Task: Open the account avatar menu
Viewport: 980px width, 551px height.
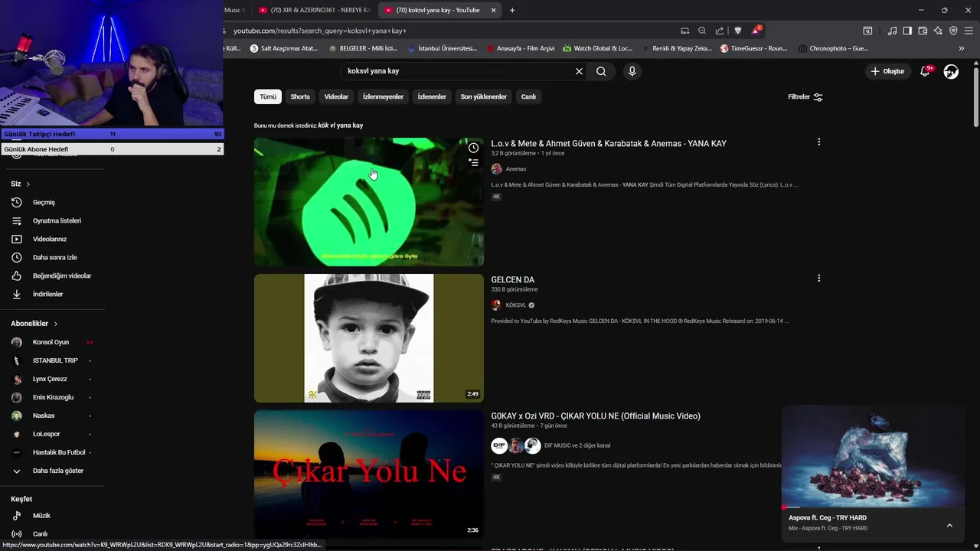Action: coord(951,71)
